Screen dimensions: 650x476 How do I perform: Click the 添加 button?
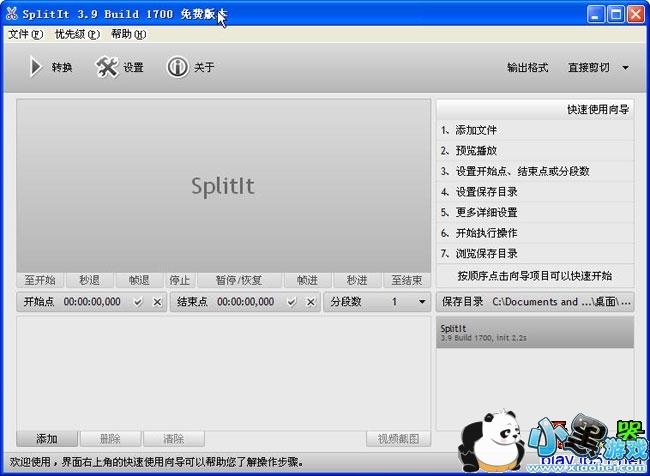point(46,439)
